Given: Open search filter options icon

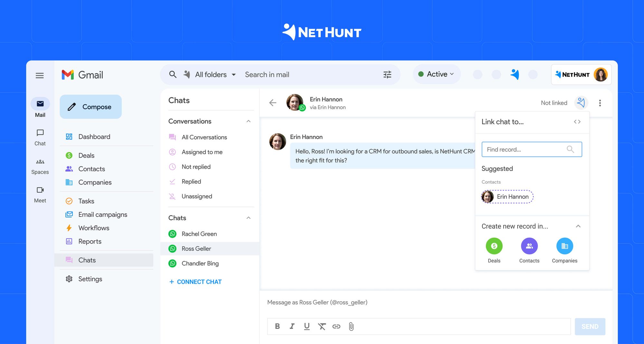Looking at the screenshot, I should click(x=387, y=74).
